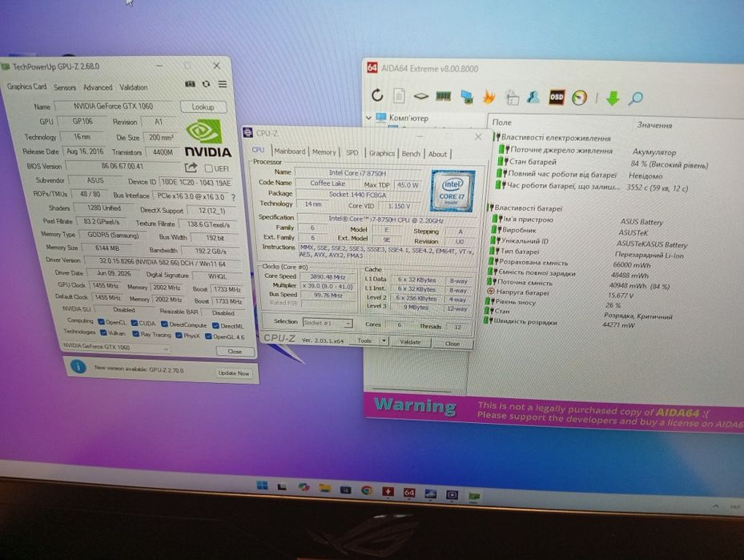744x560 pixels.
Task: Toggle the UEFI checkbox in GPU-Z
Action: coord(208,168)
